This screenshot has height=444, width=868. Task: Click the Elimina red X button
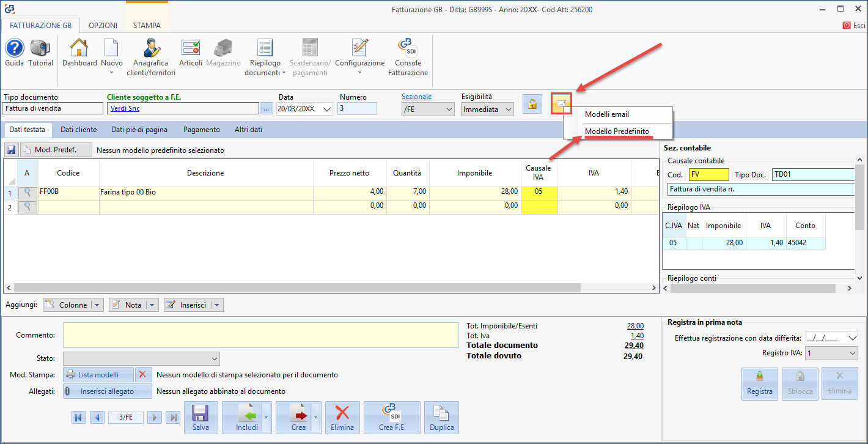pos(342,418)
